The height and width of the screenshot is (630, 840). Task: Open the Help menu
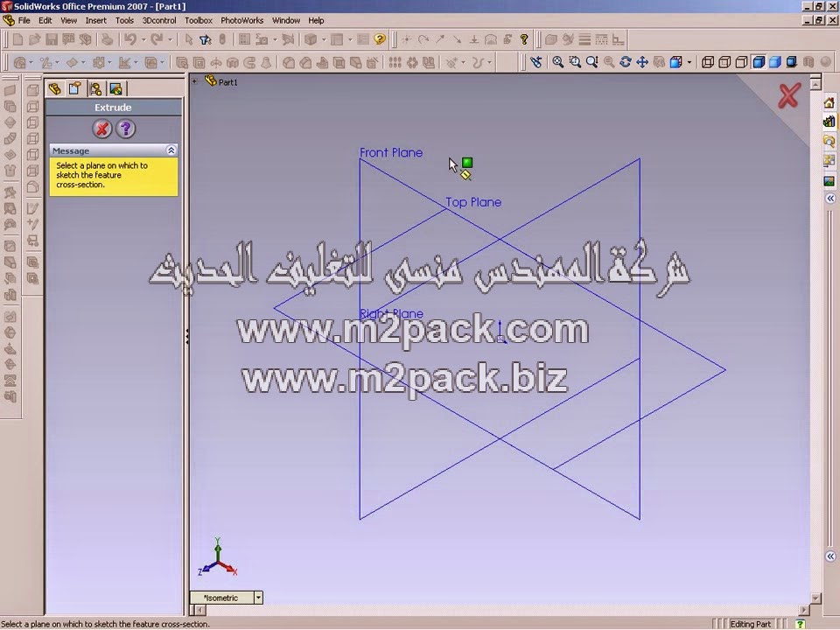pyautogui.click(x=316, y=20)
